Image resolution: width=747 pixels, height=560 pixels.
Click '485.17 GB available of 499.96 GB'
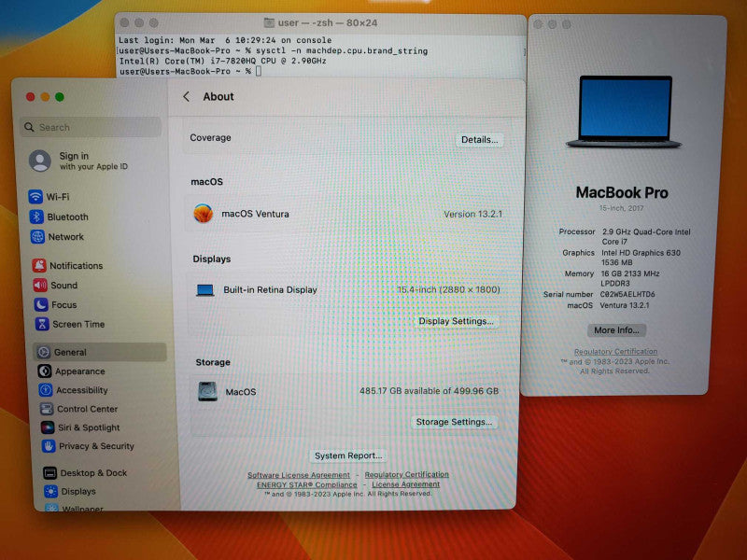tap(429, 390)
